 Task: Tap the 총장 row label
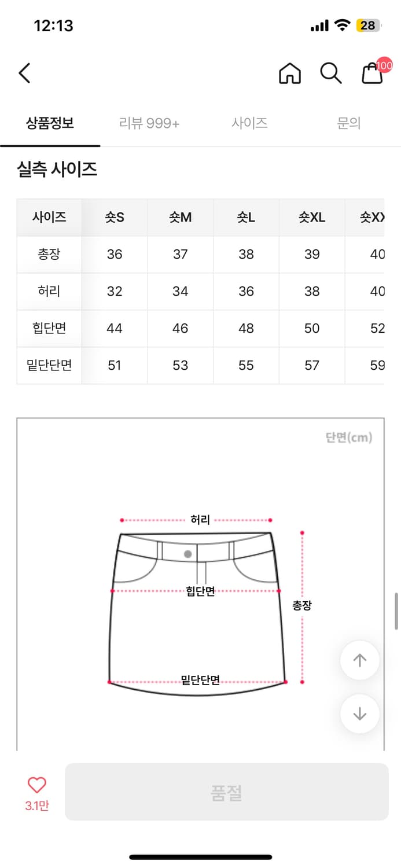point(49,254)
